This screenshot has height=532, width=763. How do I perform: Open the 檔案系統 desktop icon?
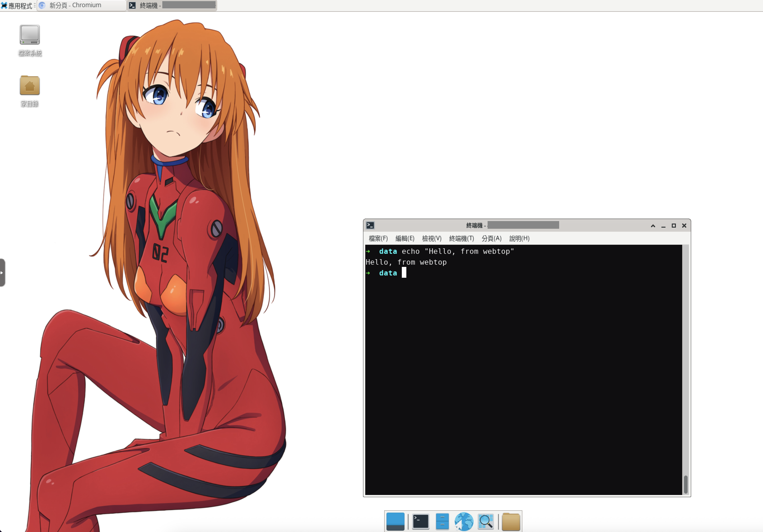tap(30, 40)
